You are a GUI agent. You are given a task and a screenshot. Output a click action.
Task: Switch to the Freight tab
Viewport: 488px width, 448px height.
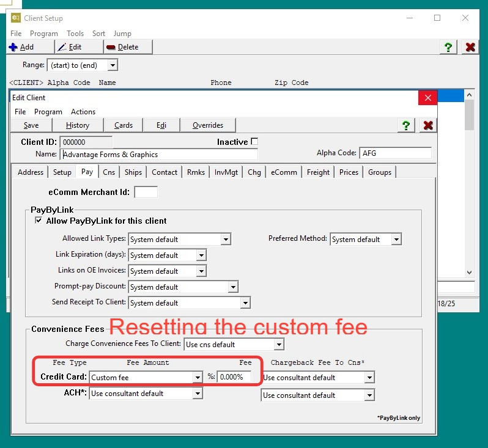pos(318,172)
